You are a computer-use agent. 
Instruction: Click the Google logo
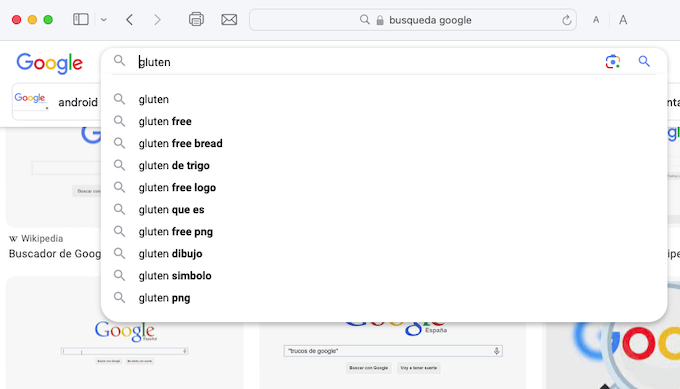point(49,63)
